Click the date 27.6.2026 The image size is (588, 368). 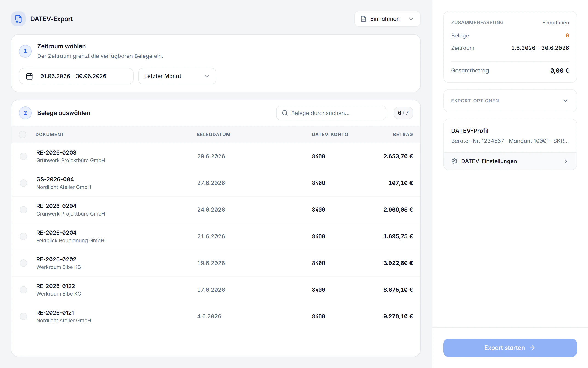pos(211,183)
